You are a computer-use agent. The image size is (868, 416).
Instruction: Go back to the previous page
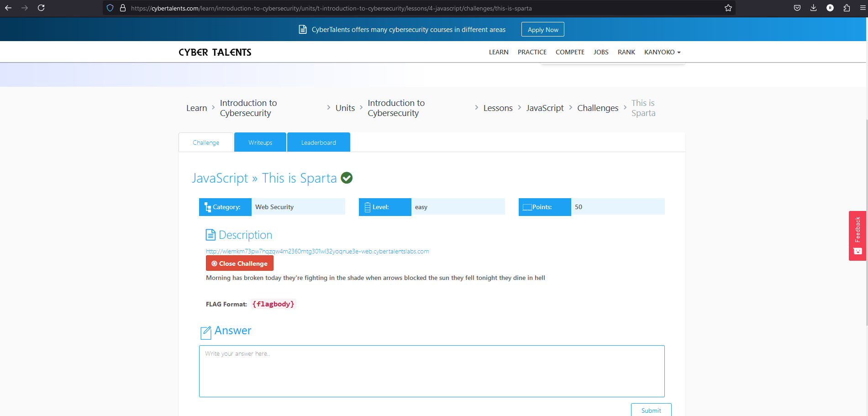coord(8,8)
